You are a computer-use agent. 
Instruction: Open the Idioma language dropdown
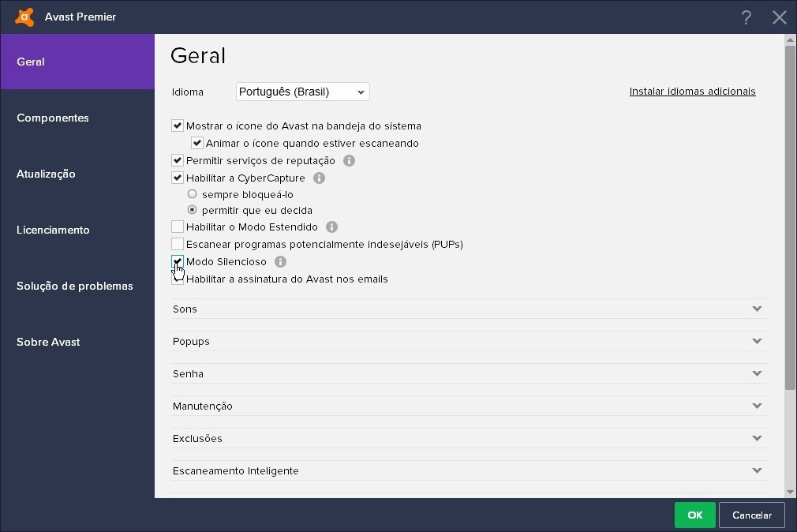coord(302,92)
